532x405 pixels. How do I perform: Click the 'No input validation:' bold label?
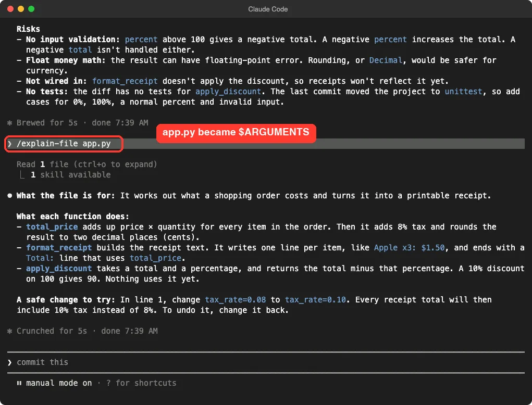tap(73, 40)
